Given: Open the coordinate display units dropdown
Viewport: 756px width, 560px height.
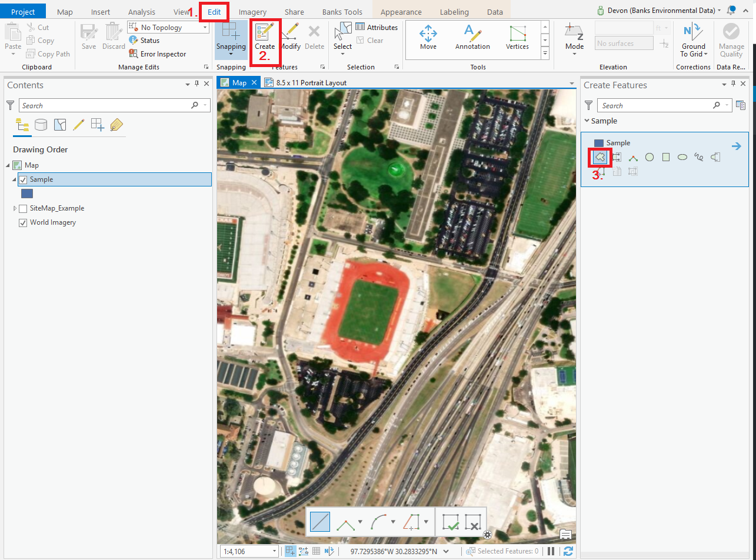Looking at the screenshot, I should click(446, 551).
